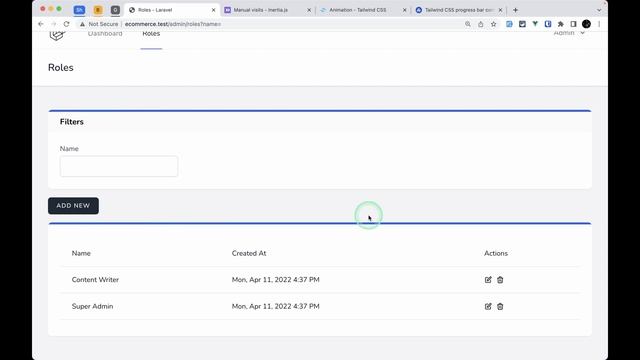Click the address bar URL
Screen dimensions: 640x360
[173, 24]
